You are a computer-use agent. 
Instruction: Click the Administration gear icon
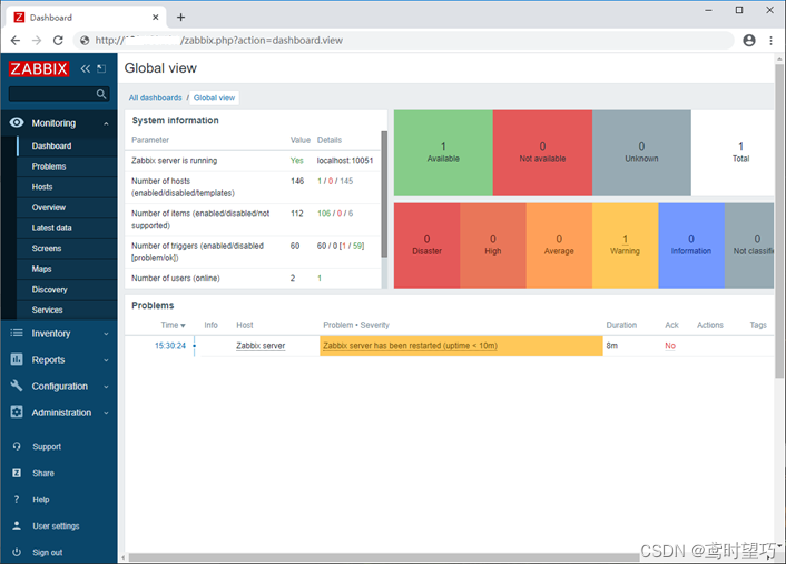pyautogui.click(x=16, y=412)
